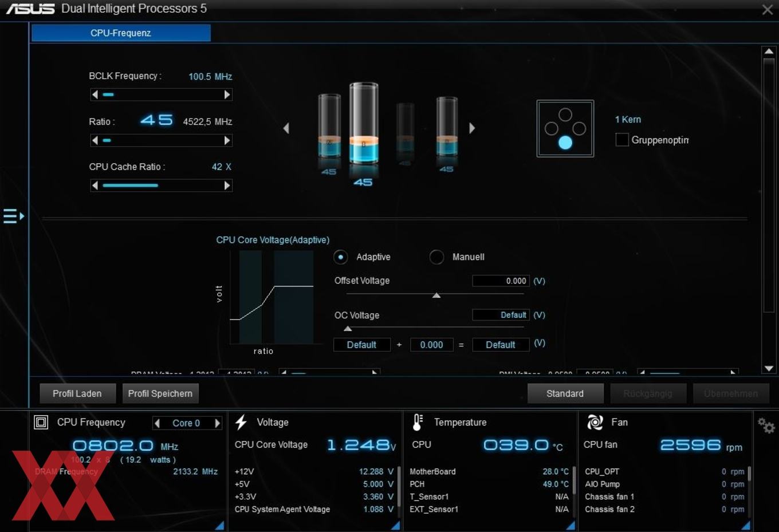Click the Rückgängig button
This screenshot has width=779, height=532.
[x=648, y=393]
